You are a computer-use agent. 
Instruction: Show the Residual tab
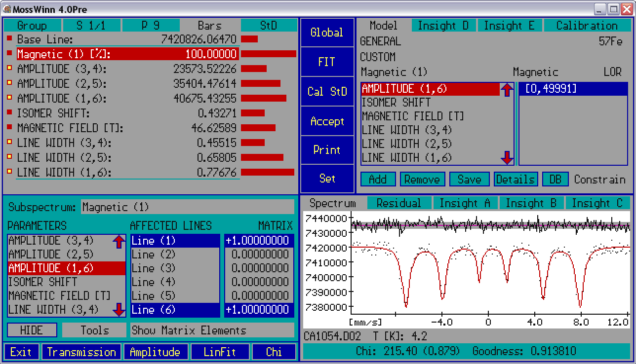[x=399, y=203]
